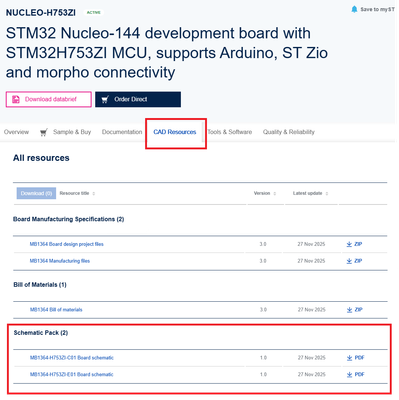This screenshot has height=400, width=399.
Task: Click the ACTIVE status badge
Action: tap(94, 13)
